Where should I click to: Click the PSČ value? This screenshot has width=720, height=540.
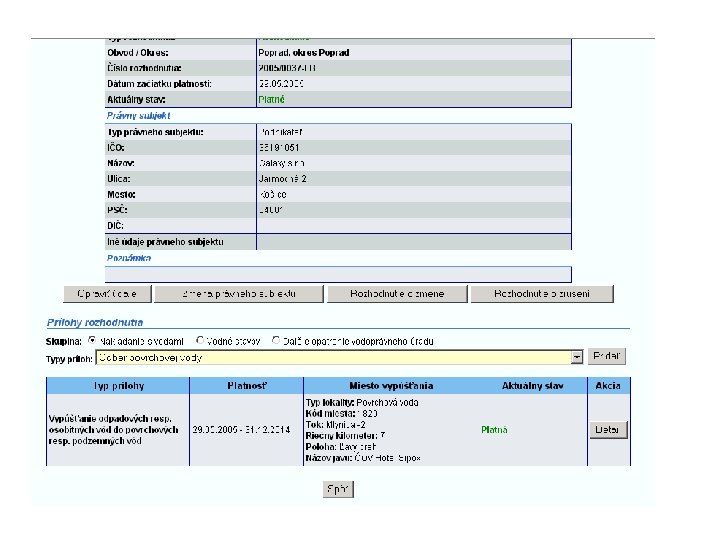[271, 210]
